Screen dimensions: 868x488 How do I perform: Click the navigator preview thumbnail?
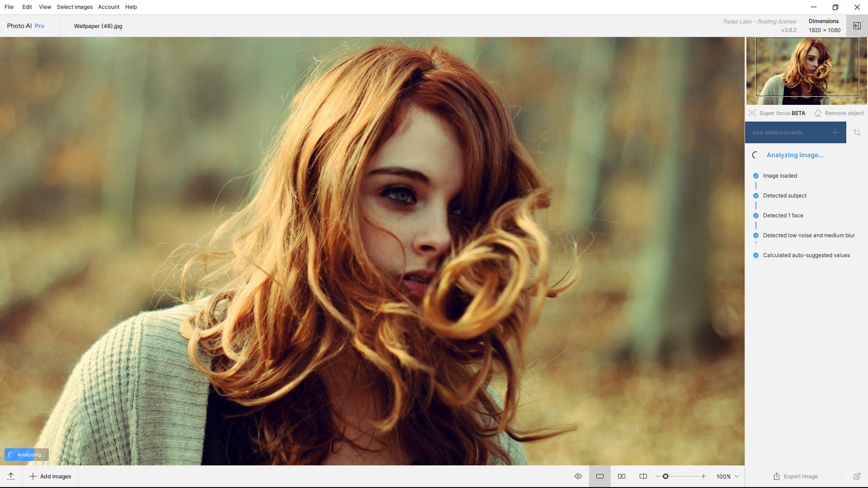point(807,71)
